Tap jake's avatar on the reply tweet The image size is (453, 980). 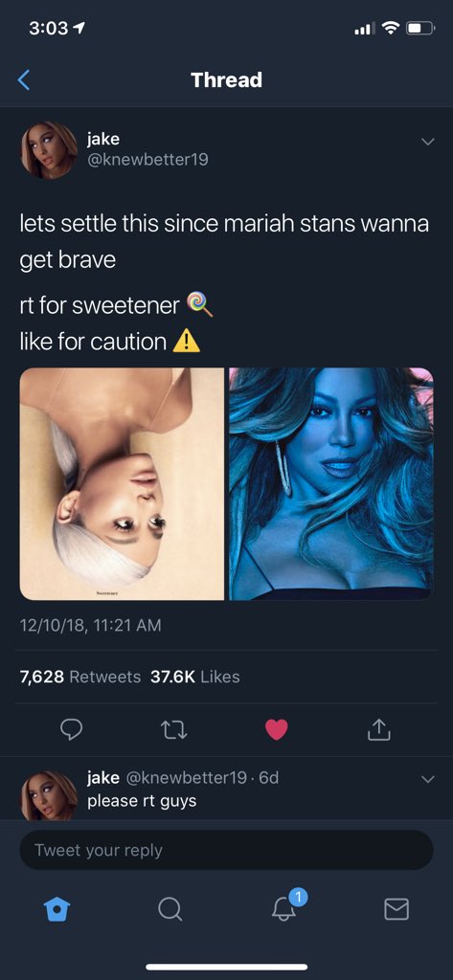tap(49, 795)
